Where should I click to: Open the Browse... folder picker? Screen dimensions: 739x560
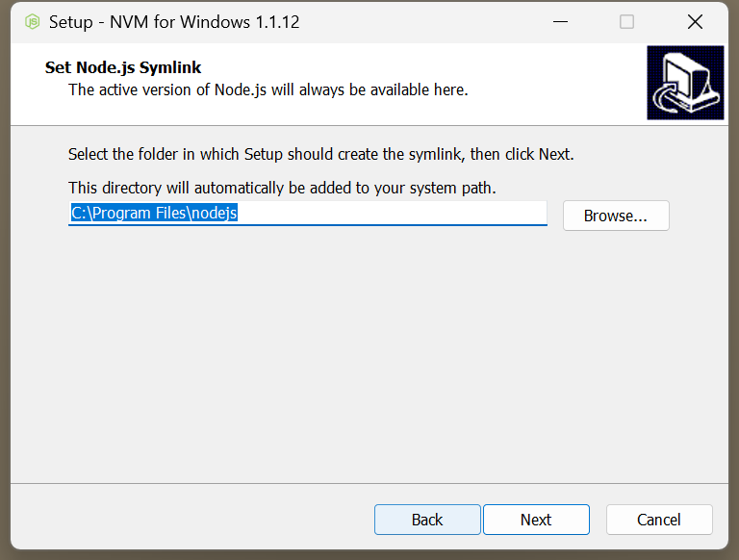tap(616, 216)
